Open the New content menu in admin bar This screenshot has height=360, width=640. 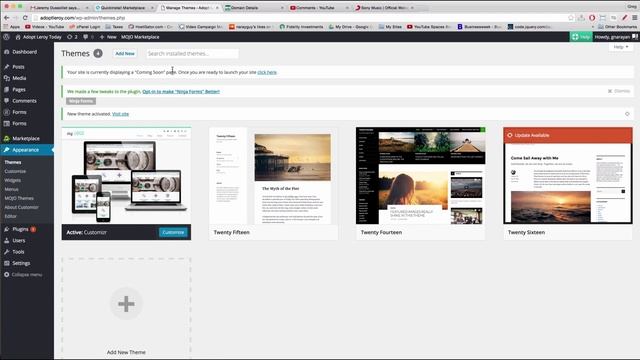108,37
